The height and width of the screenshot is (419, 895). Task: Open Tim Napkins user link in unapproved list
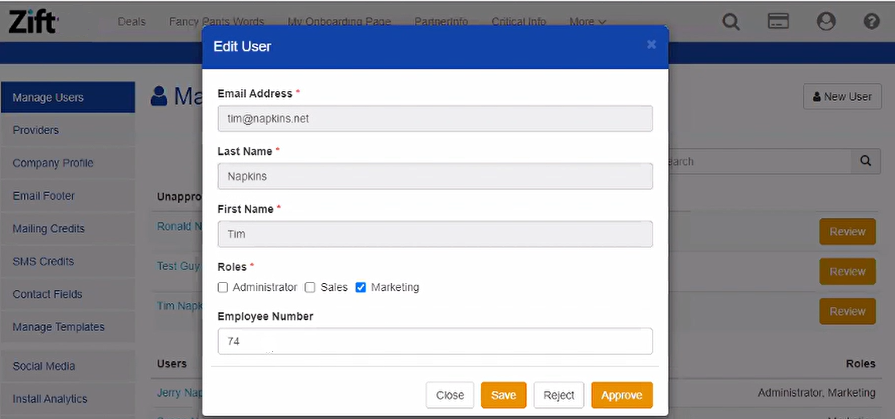pyautogui.click(x=179, y=306)
